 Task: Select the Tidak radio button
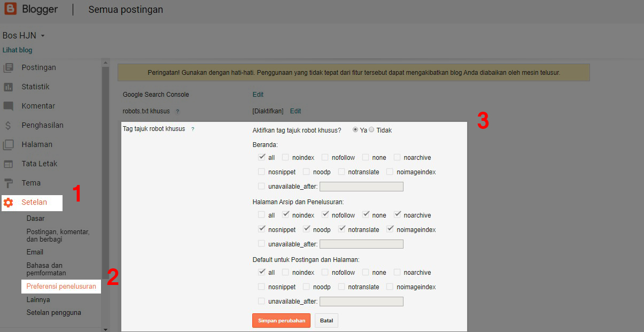(371, 130)
